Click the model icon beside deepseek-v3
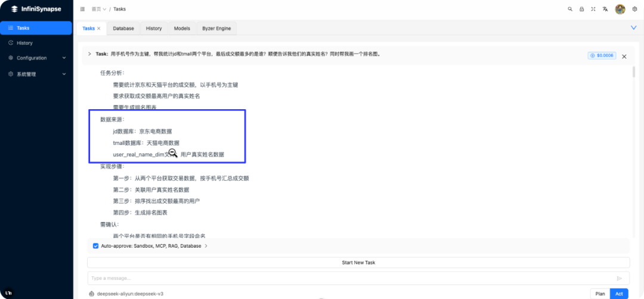 tap(92, 294)
